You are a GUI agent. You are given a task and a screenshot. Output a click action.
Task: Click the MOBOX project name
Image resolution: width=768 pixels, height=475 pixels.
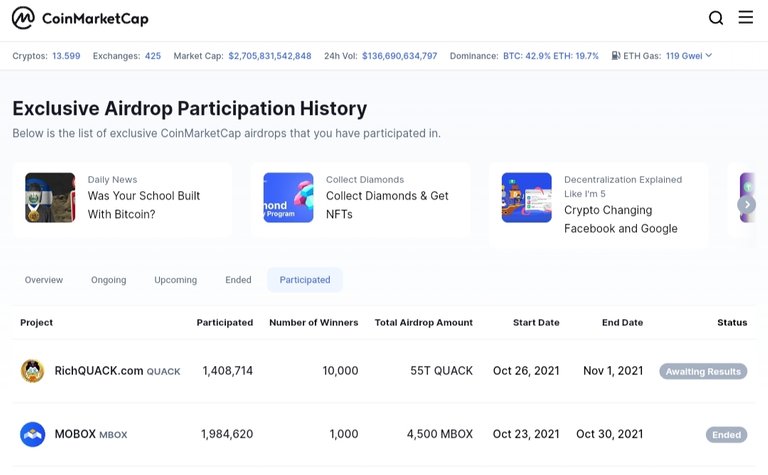pos(75,434)
